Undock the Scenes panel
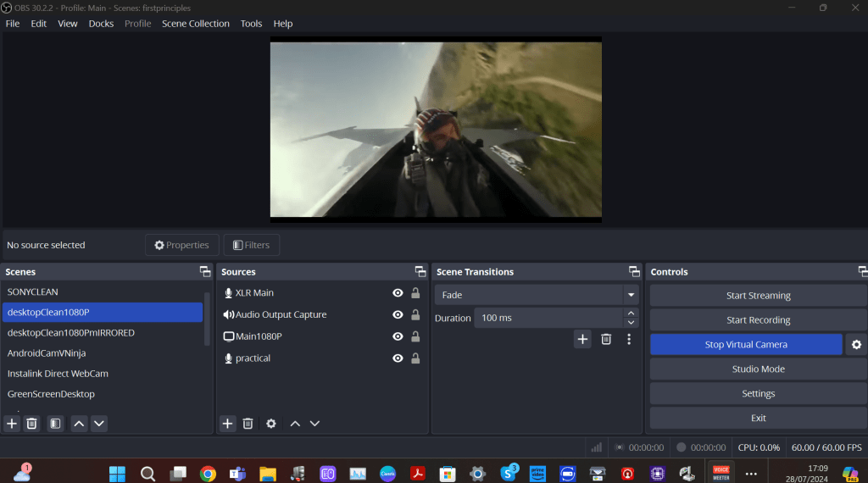 (205, 272)
